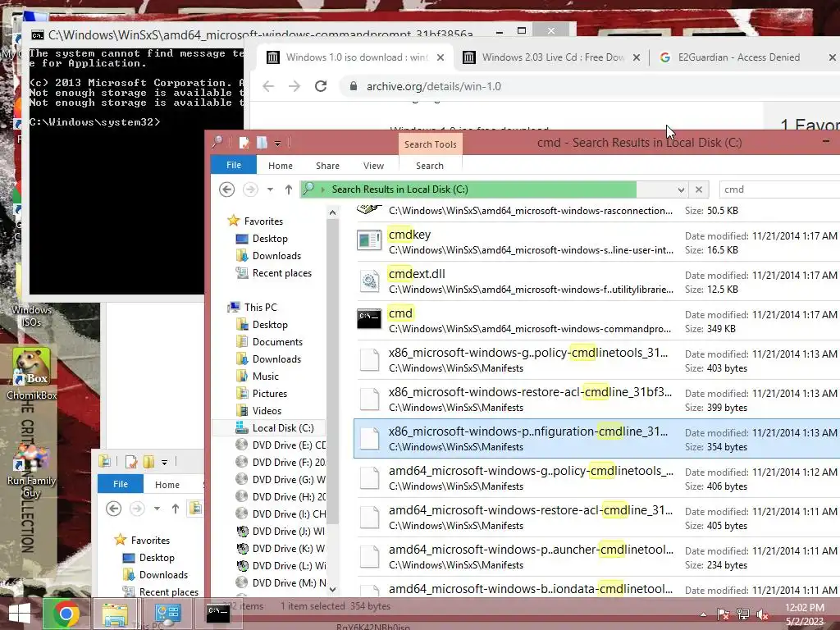This screenshot has height=630, width=840.
Task: Open the View ribbon tab
Action: [373, 166]
